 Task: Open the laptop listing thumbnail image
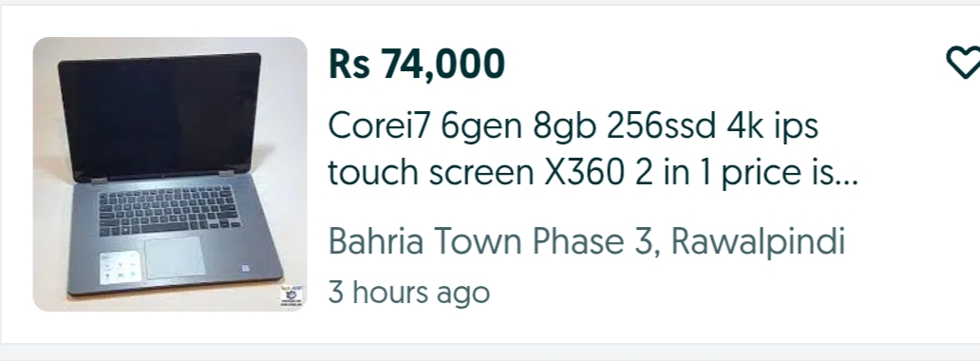pyautogui.click(x=170, y=174)
